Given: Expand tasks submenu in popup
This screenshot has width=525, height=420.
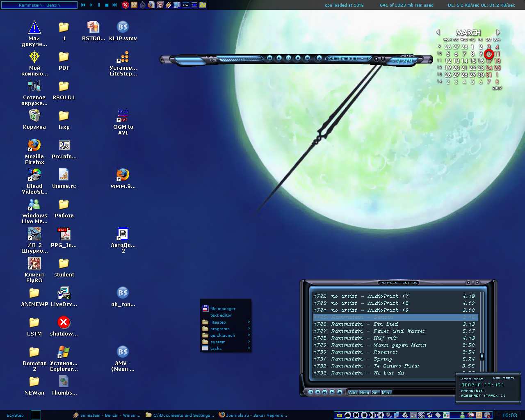Looking at the screenshot, I should (x=226, y=348).
